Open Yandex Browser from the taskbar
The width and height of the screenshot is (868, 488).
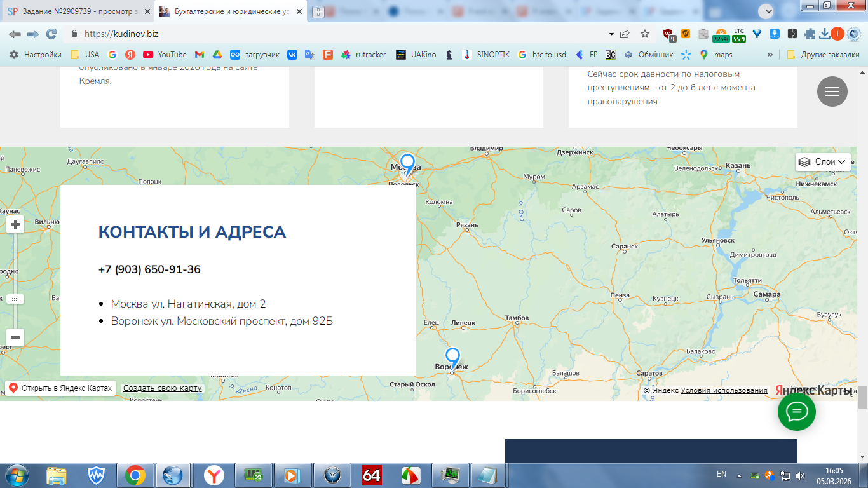click(x=215, y=475)
